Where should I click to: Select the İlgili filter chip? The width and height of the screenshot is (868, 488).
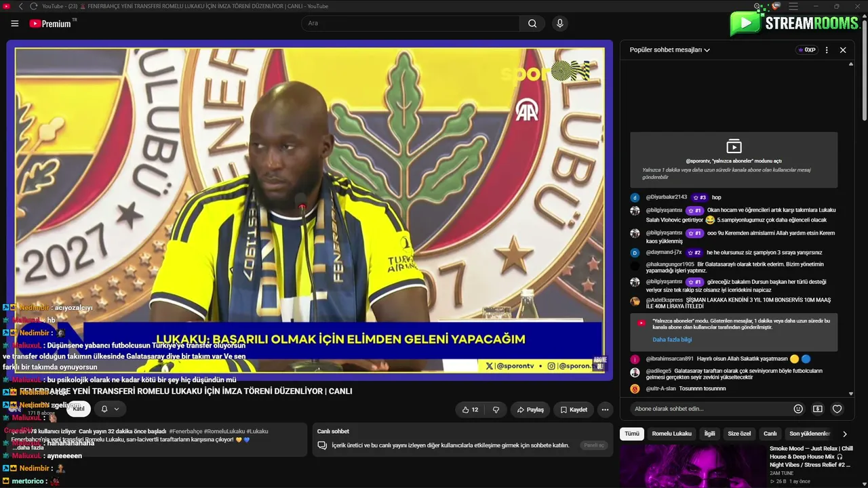click(x=709, y=434)
